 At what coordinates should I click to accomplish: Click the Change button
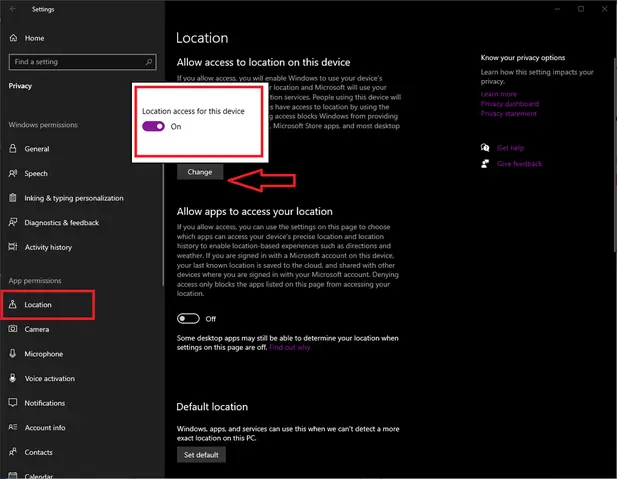(200, 172)
